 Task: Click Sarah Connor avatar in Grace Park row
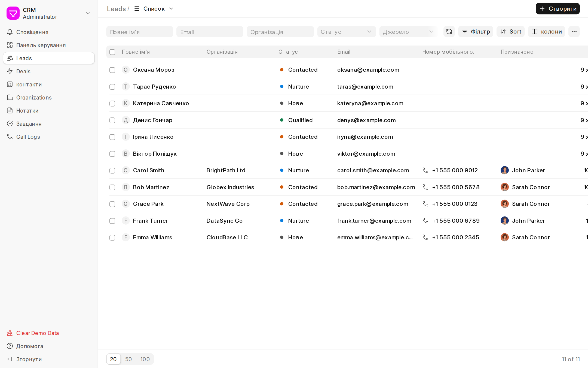[505, 204]
